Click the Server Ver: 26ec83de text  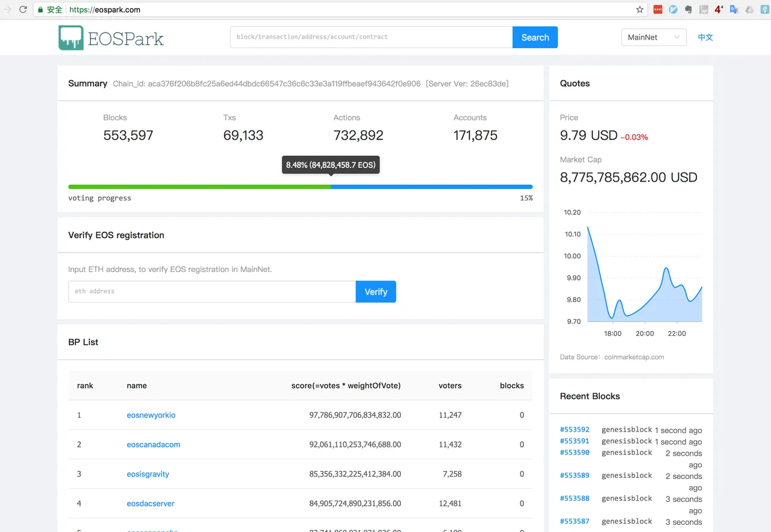[467, 84]
